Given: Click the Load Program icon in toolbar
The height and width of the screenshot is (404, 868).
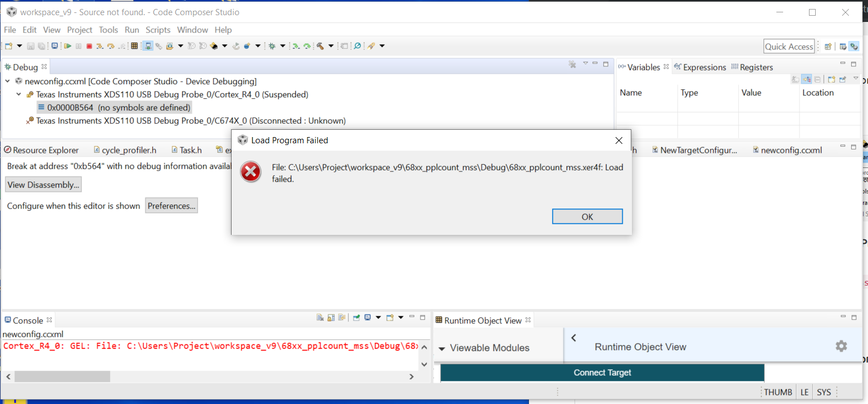Looking at the screenshot, I should 169,46.
